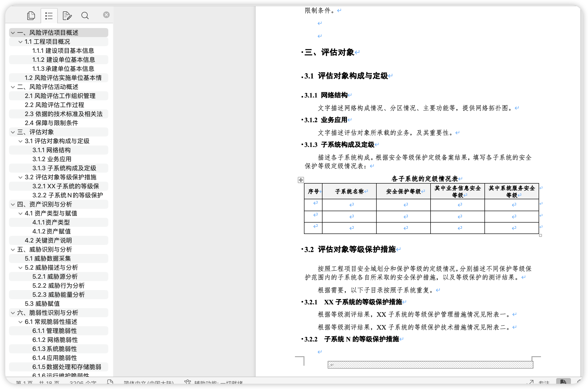Image resolution: width=588 pixels, height=389 pixels.
Task: Open the reviewing pane edit icon
Action: pyautogui.click(x=67, y=16)
